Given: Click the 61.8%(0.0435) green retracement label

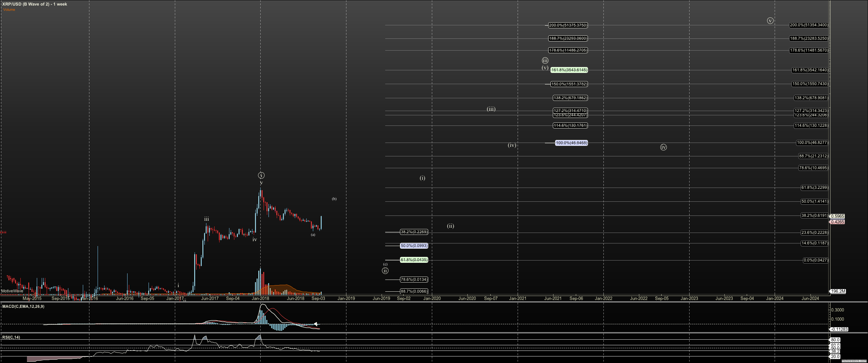Looking at the screenshot, I should (414, 260).
